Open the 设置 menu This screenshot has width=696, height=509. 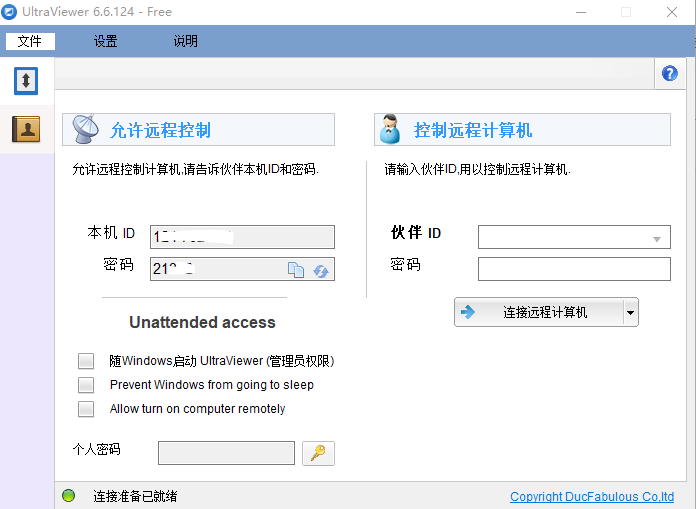(x=105, y=41)
